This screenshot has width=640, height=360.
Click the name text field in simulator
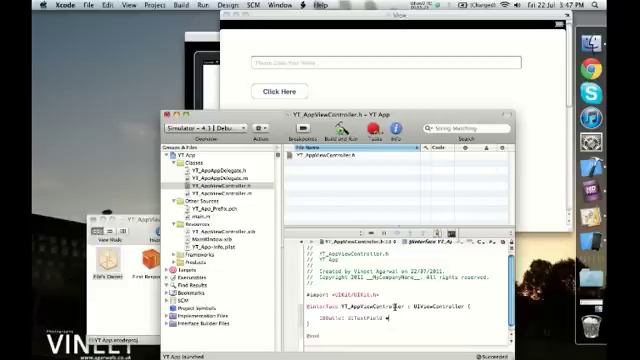pos(386,63)
